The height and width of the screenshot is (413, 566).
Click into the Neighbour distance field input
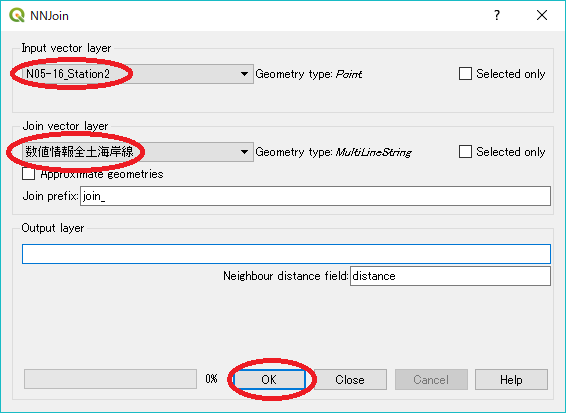[x=450, y=276]
